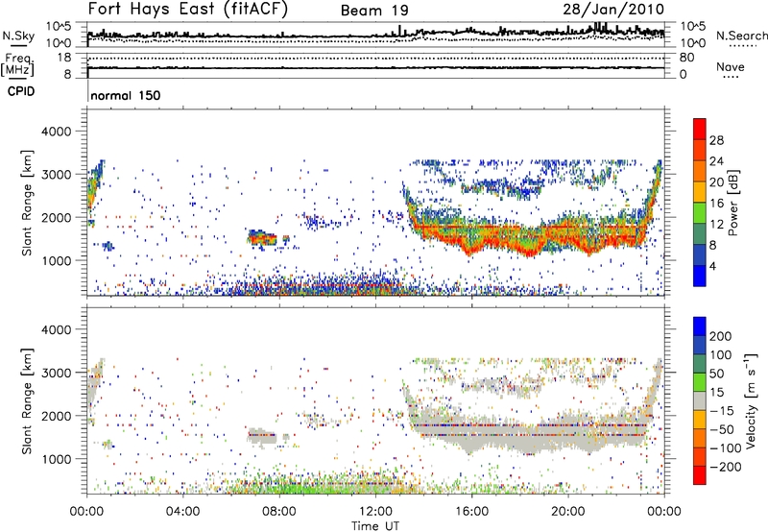Click the '200' tick on Velocity colorbar
The image size is (768, 532).
(721, 336)
